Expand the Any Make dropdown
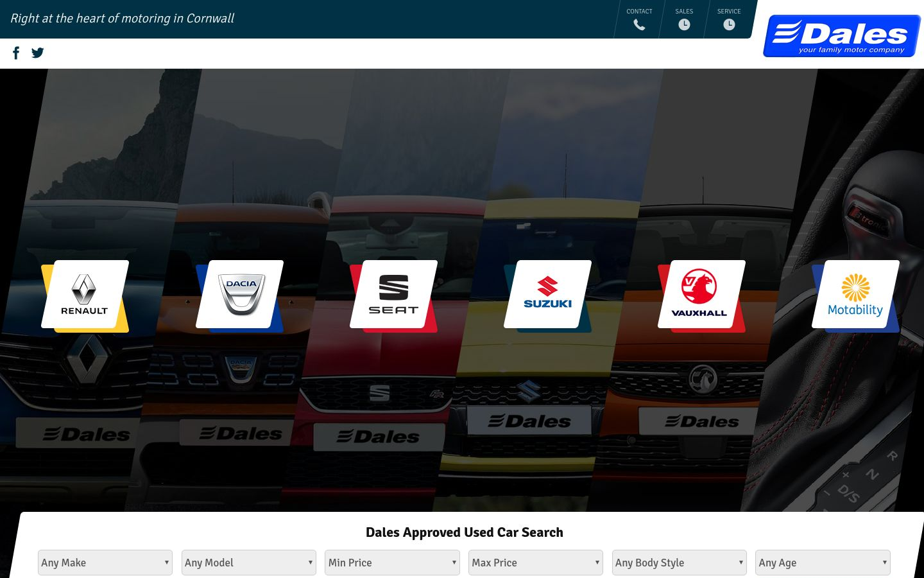 tap(105, 563)
